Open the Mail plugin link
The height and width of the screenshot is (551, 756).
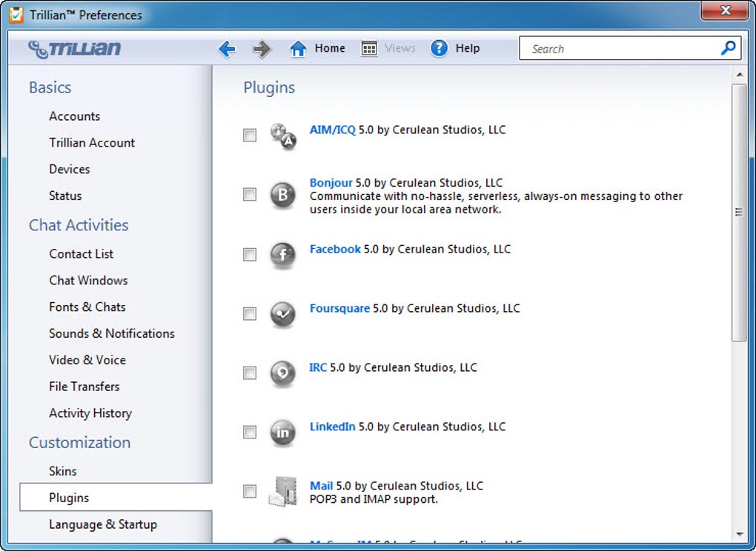(x=322, y=486)
